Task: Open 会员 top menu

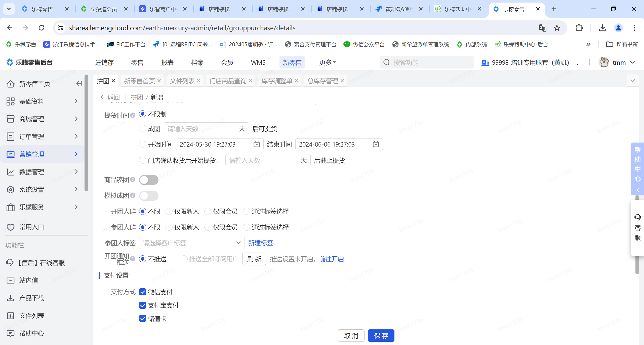Action: (227, 62)
